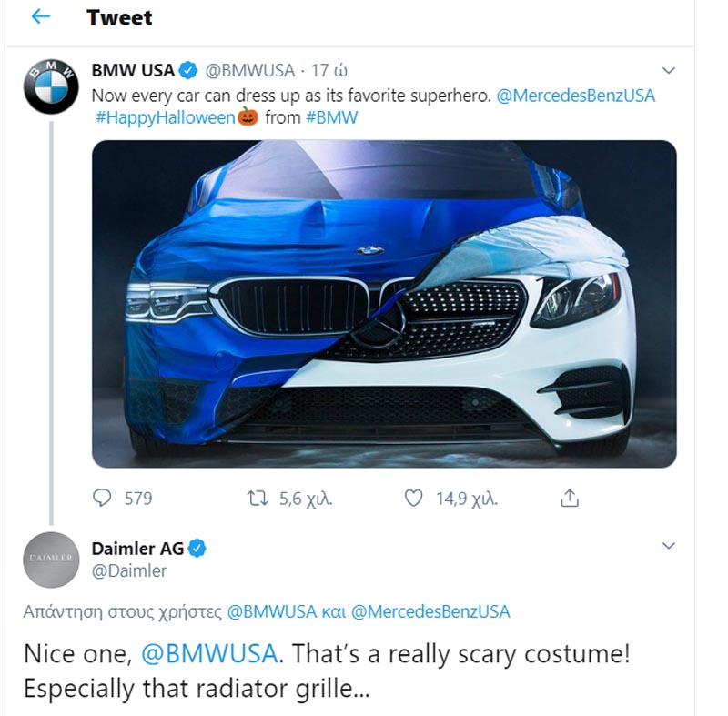Click BMW USA verified badge
Image resolution: width=728 pixels, height=716 pixels.
[x=188, y=70]
